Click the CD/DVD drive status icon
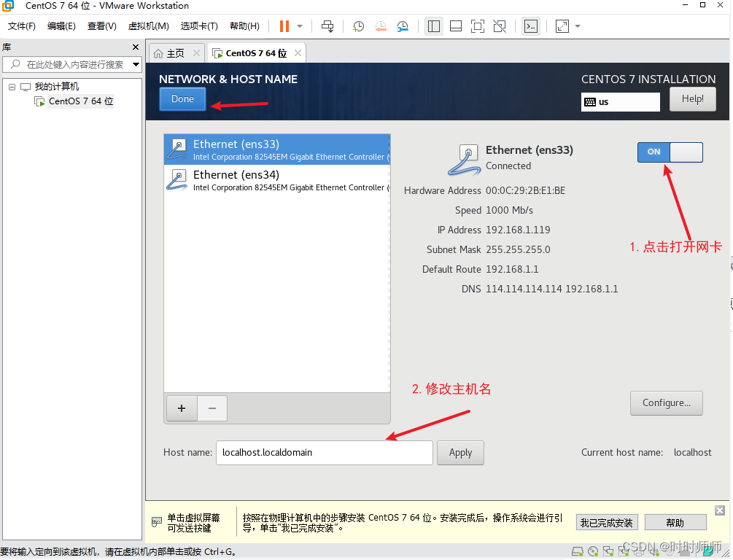 pyautogui.click(x=593, y=552)
